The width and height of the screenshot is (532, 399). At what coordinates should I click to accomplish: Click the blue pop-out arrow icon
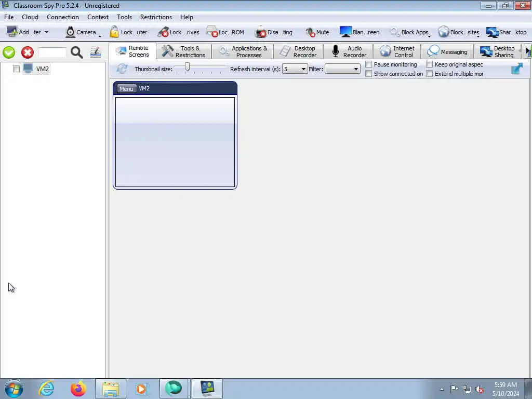click(x=517, y=69)
